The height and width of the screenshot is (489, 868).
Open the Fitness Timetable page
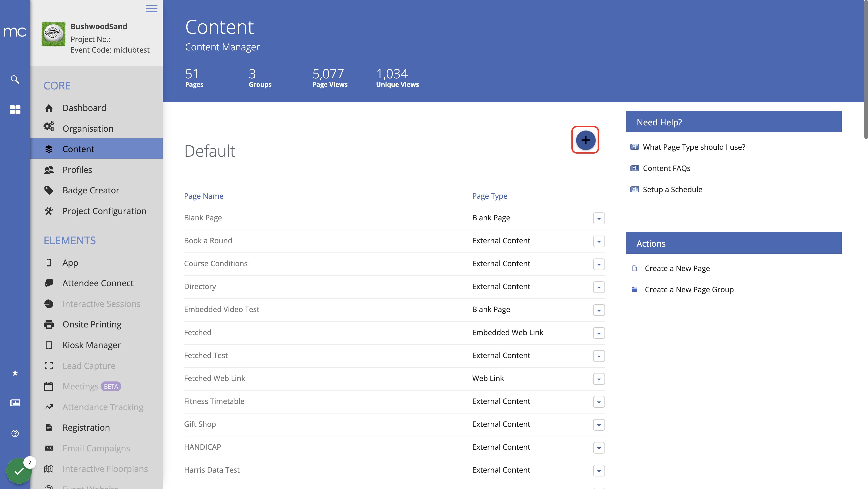point(214,401)
